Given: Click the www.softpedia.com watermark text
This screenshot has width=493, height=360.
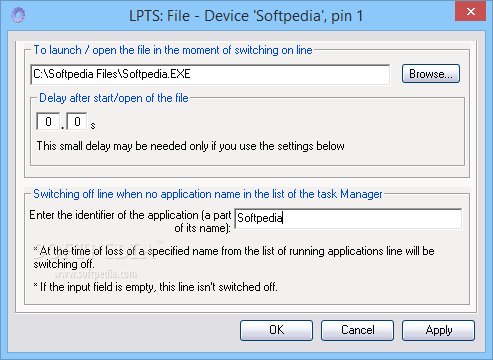Looking at the screenshot, I should (96, 274).
